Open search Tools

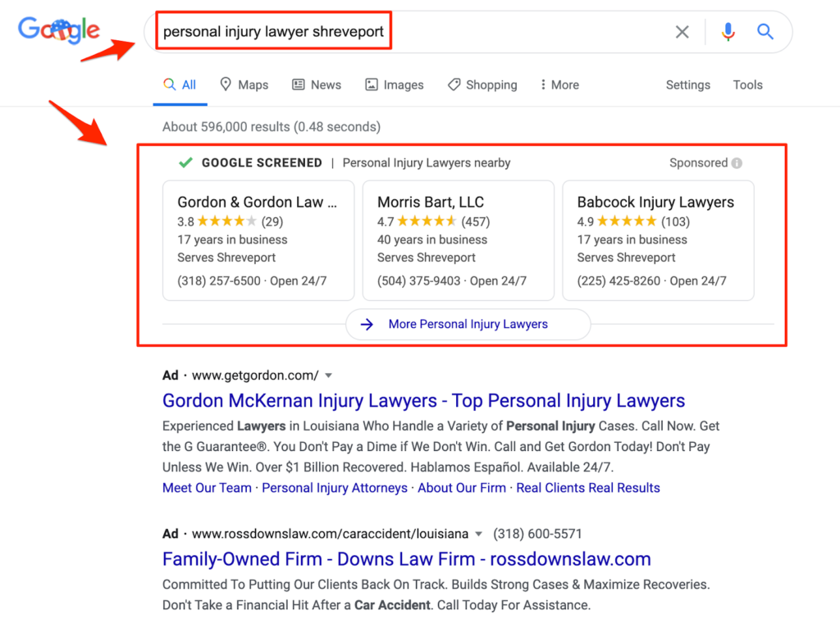[x=748, y=84]
